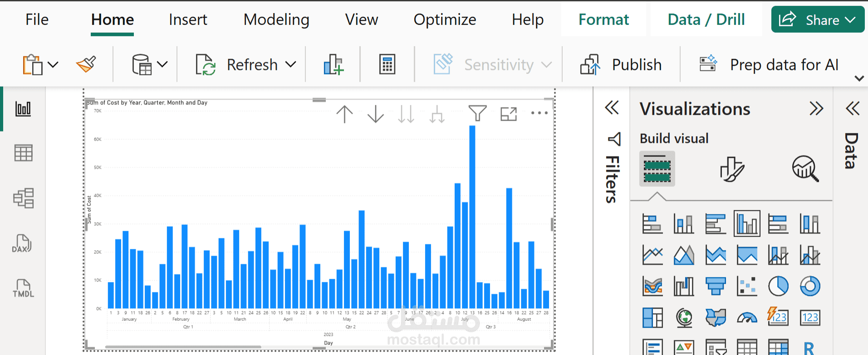Select the Gauge visual

[x=747, y=317]
